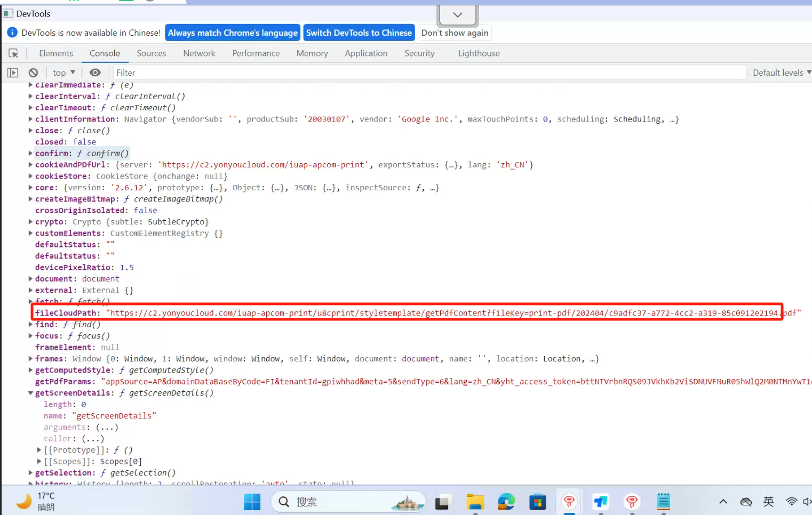Screen dimensions: 812x515
Task: Open the taskbar search box
Action: [x=348, y=502]
